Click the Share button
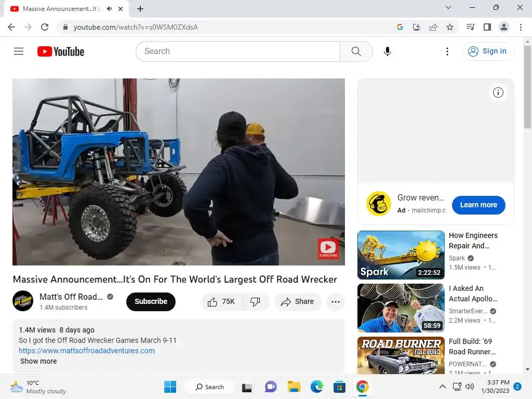 coord(298,302)
